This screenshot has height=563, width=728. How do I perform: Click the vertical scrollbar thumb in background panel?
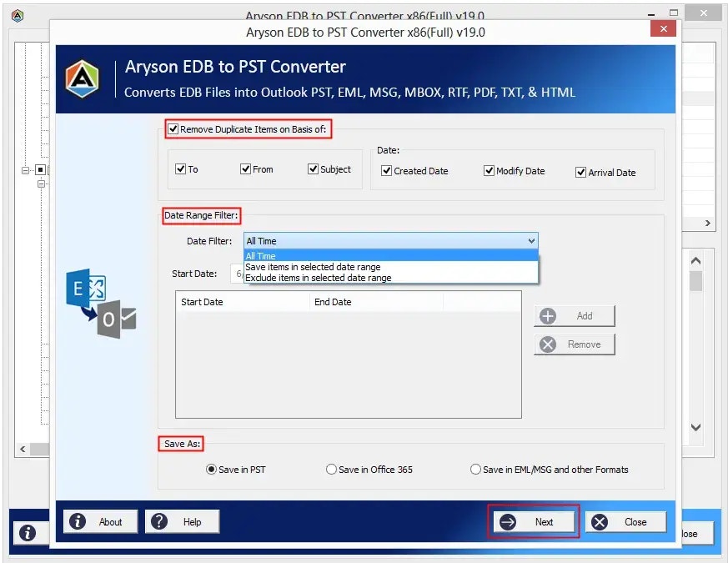695,280
